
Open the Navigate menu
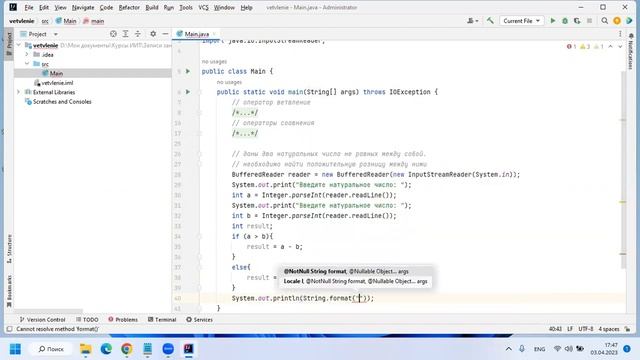coord(83,7)
